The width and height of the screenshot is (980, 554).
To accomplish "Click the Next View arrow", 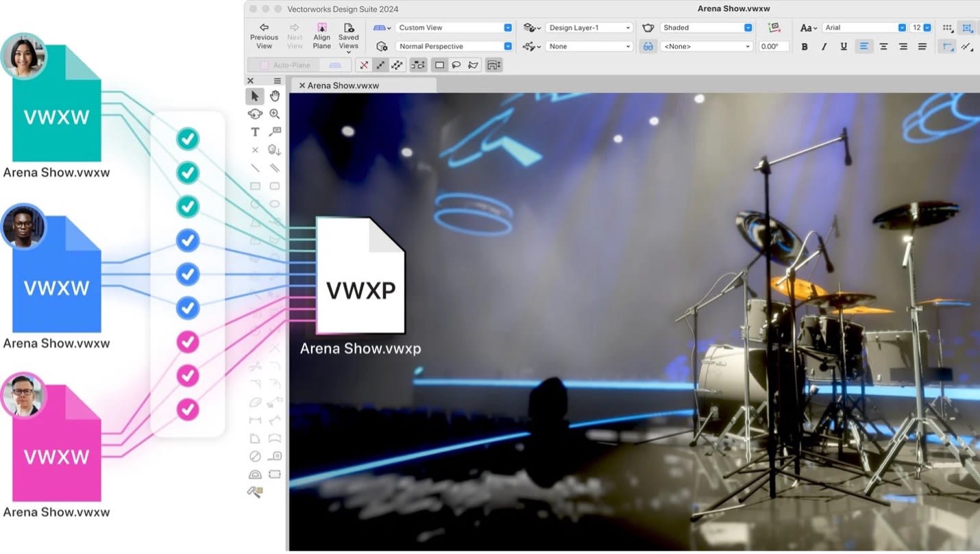I will coord(295,36).
